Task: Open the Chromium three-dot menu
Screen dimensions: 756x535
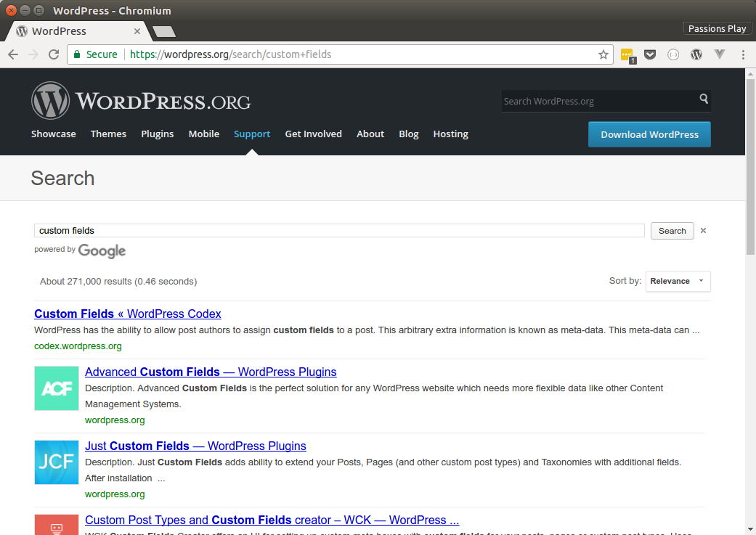Action: pos(743,54)
